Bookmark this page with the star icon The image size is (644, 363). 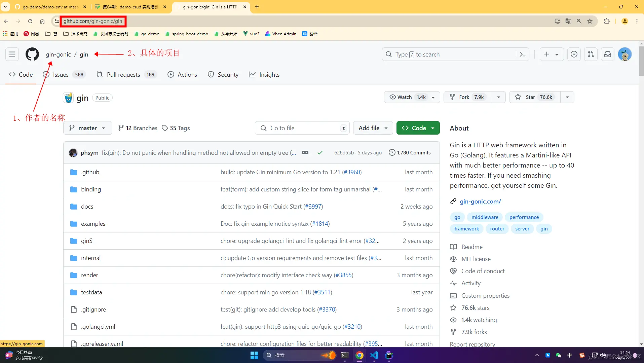pos(590,21)
